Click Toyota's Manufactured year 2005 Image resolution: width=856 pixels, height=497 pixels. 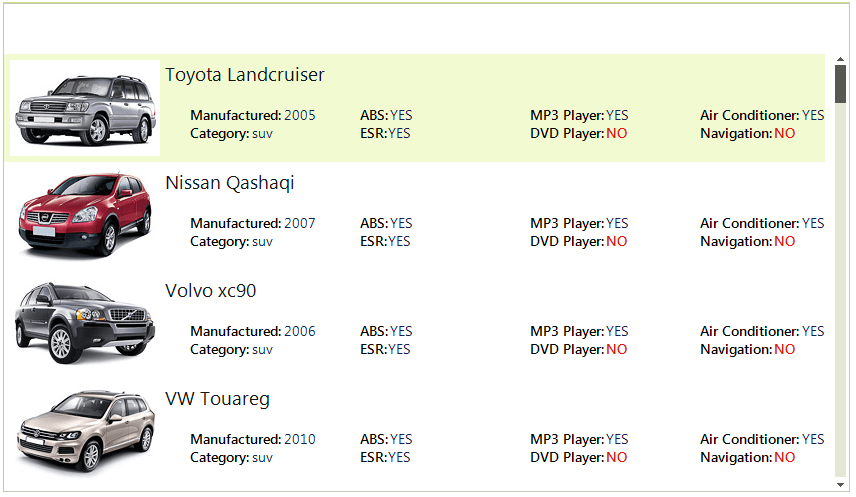point(299,115)
